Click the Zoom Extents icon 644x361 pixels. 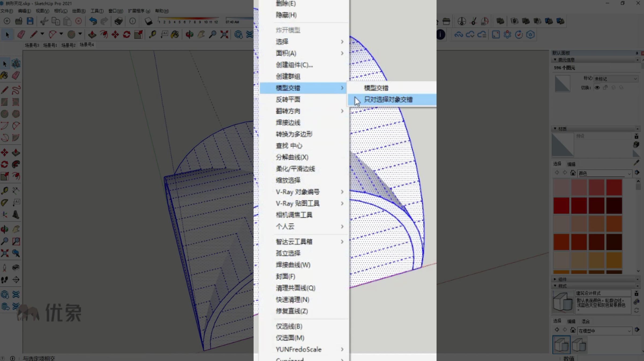point(224,35)
